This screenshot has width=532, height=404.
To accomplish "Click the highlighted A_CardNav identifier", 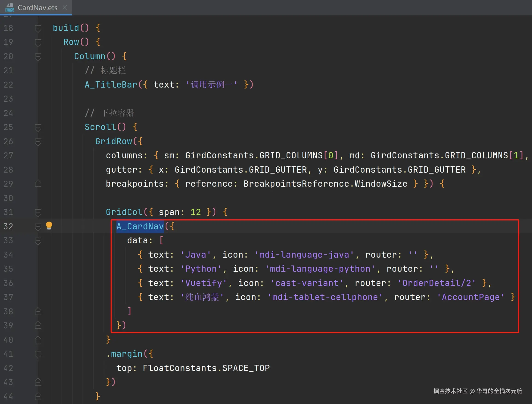I will pos(140,226).
